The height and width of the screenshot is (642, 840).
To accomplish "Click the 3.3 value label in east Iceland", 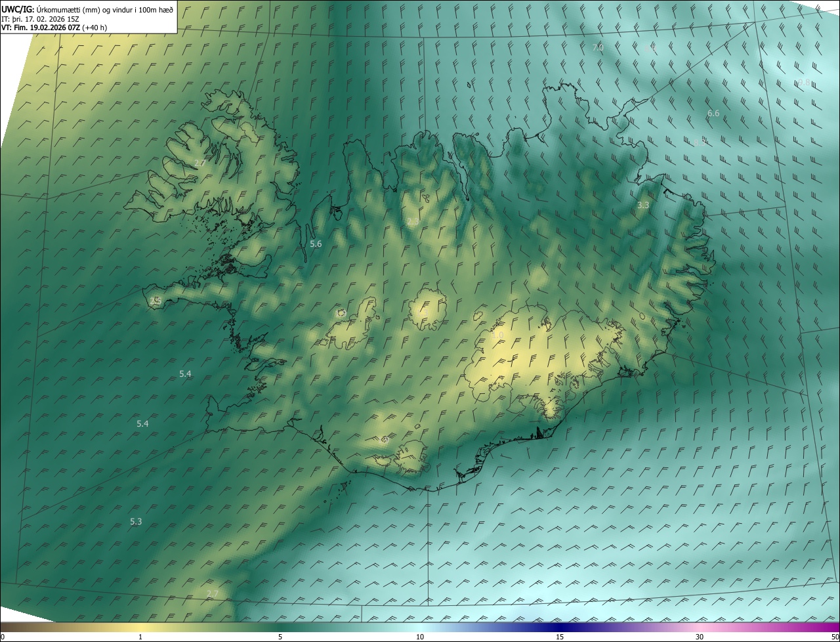I will [643, 205].
